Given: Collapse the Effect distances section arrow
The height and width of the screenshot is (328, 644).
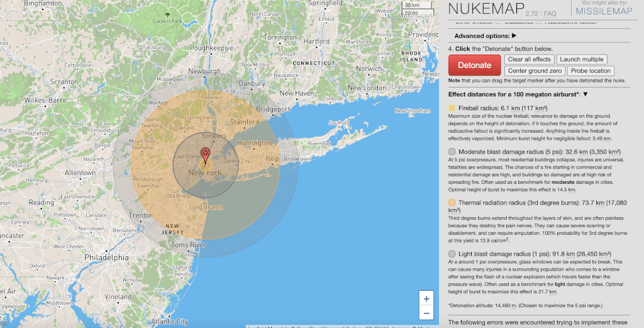Looking at the screenshot, I should (x=586, y=94).
